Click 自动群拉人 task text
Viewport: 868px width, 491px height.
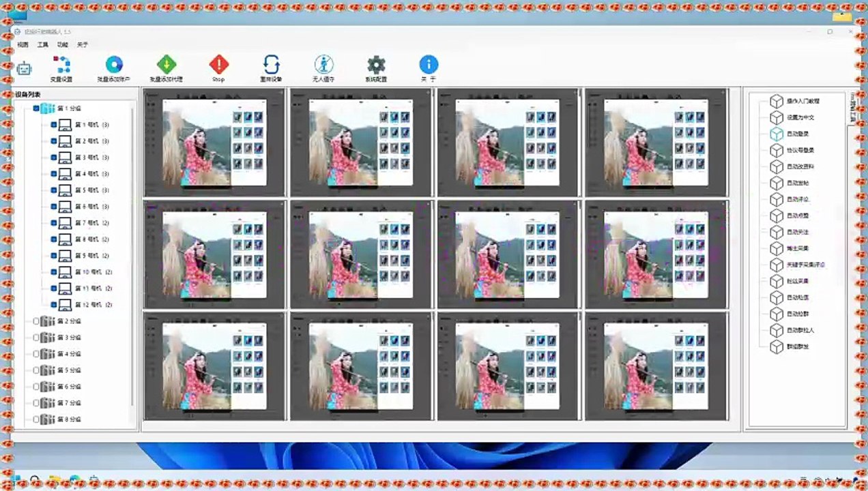tap(800, 330)
